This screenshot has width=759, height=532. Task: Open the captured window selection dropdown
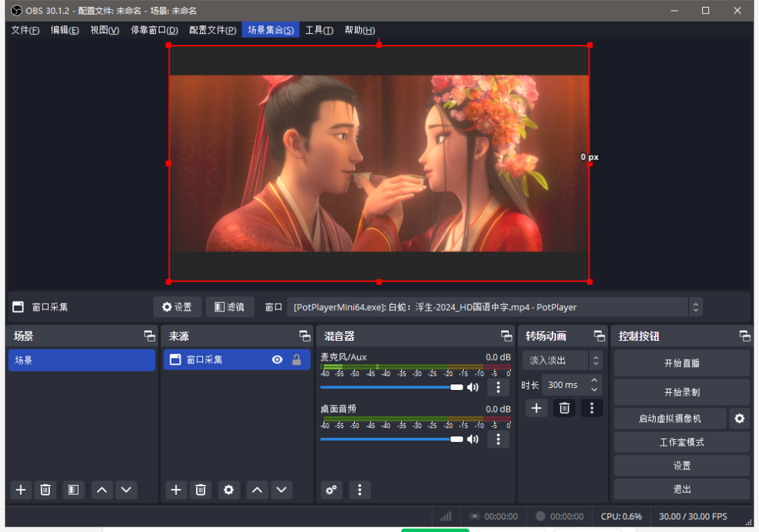point(696,306)
